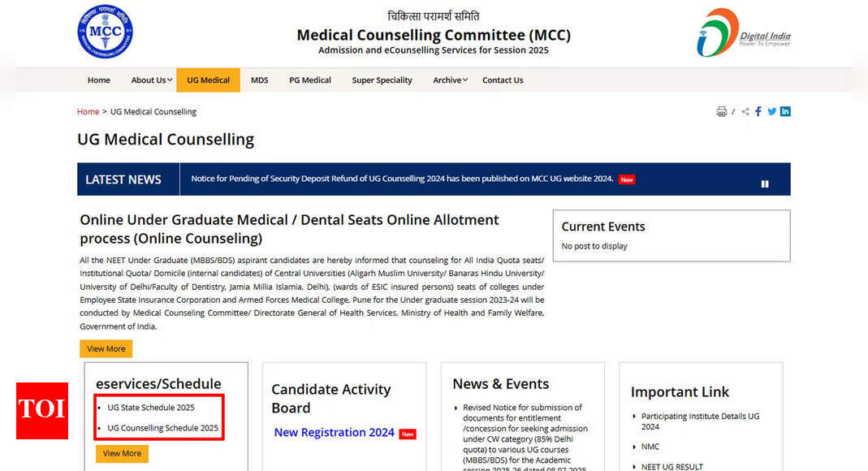
Task: Expand the About Us dropdown menu
Action: (x=151, y=80)
